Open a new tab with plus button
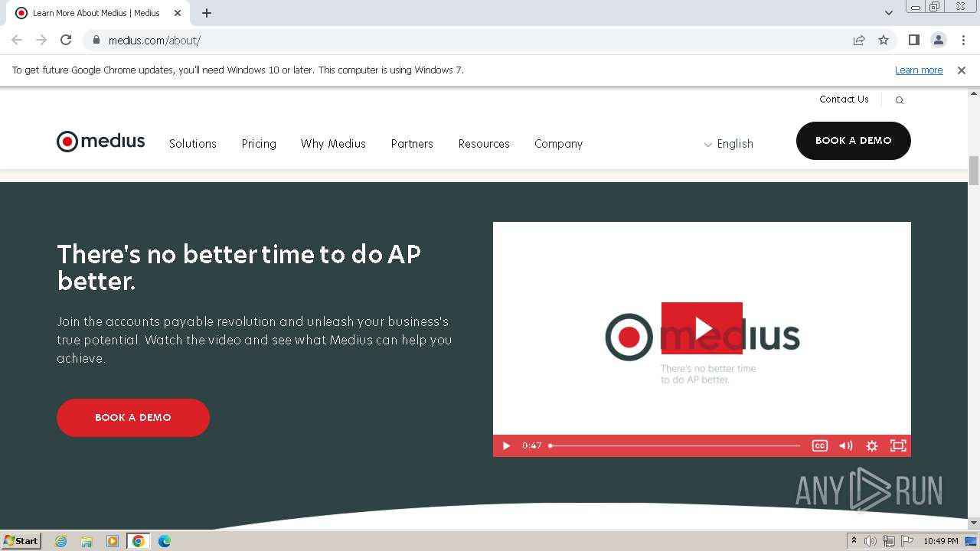Viewport: 980px width, 551px height. click(x=207, y=13)
